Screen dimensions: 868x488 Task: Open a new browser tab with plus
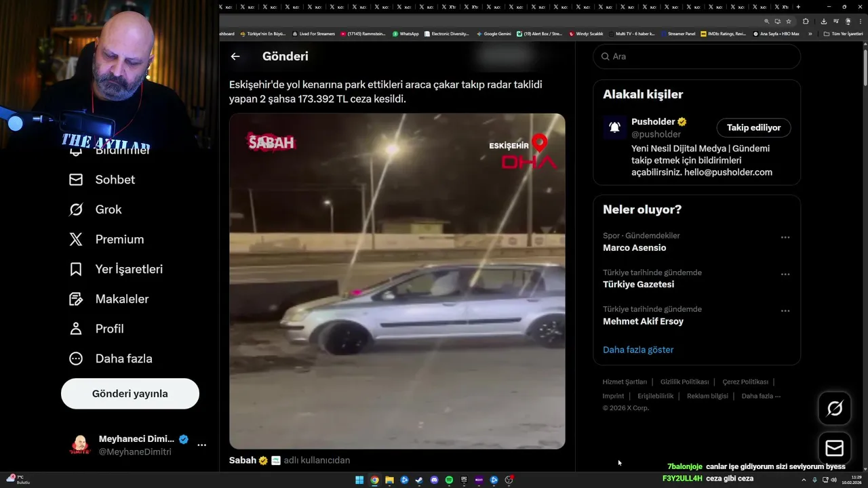797,7
